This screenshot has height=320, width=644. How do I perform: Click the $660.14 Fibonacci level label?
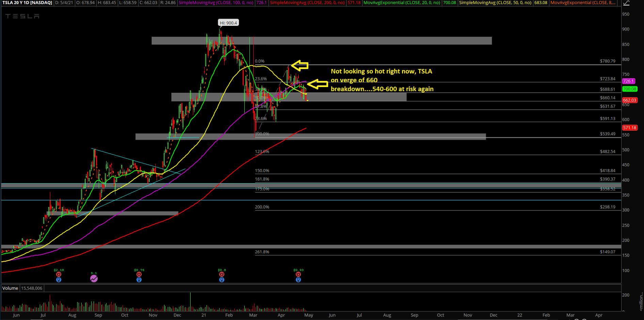click(x=608, y=98)
